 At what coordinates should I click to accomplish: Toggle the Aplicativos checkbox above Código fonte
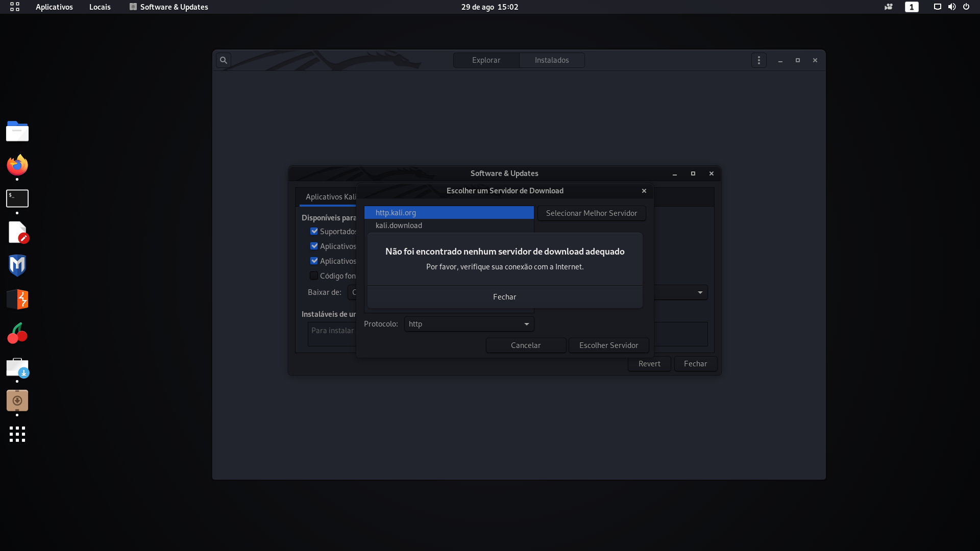[x=314, y=261]
